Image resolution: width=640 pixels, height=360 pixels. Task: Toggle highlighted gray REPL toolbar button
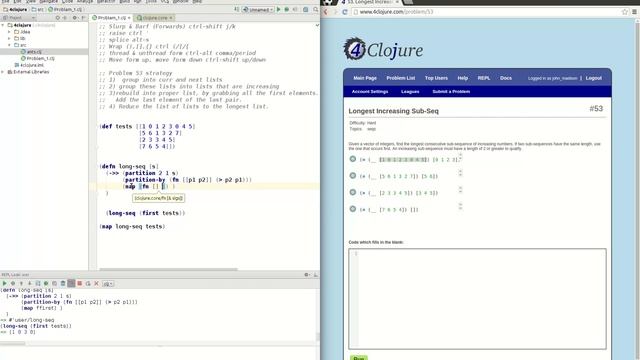click(x=71, y=283)
